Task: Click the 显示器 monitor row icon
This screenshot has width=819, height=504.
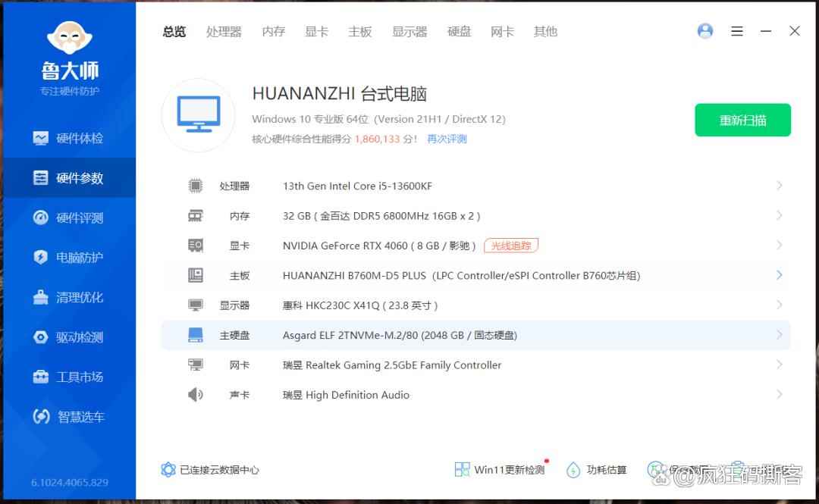Action: coord(196,305)
